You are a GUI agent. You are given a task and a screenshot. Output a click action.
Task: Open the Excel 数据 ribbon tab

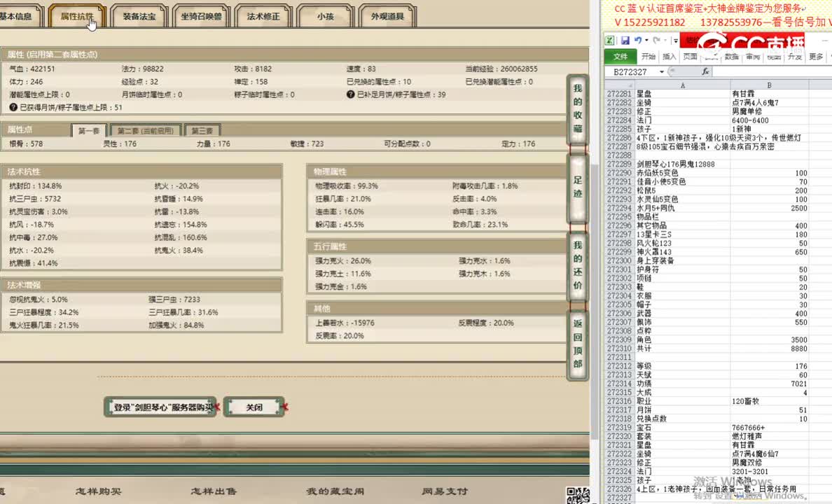coord(732,56)
